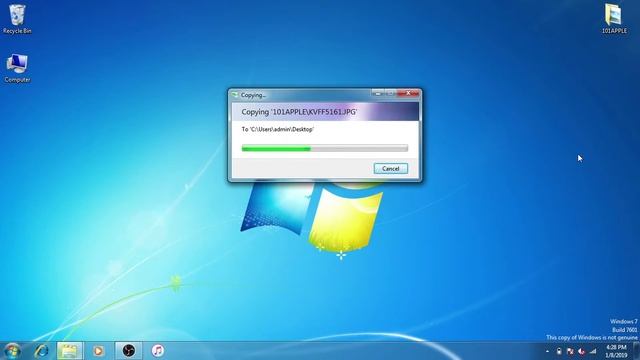Launch Internet Explorer from the taskbar
Screen dimensions: 640x360
coord(41,351)
